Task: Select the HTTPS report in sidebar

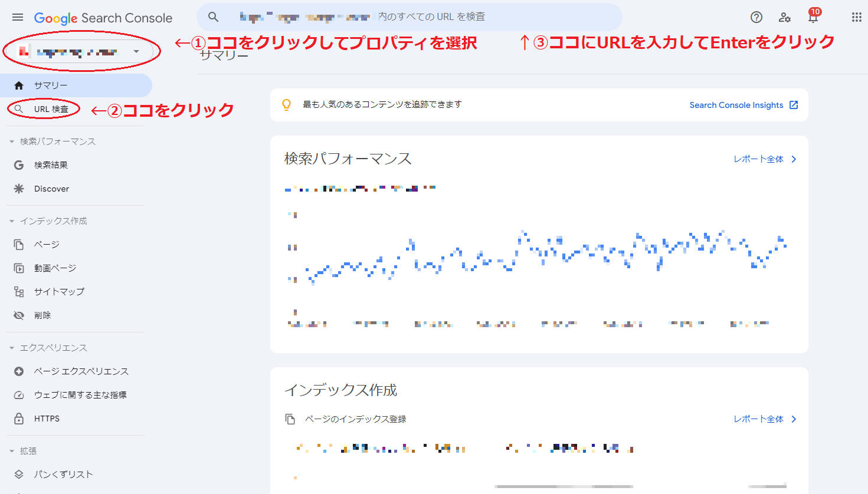Action: coord(48,419)
